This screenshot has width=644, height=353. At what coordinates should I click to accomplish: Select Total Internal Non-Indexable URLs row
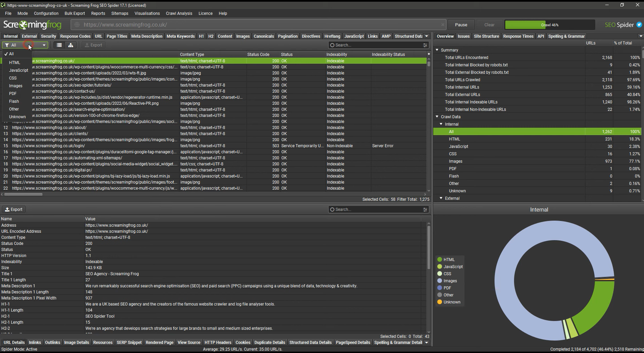537,109
